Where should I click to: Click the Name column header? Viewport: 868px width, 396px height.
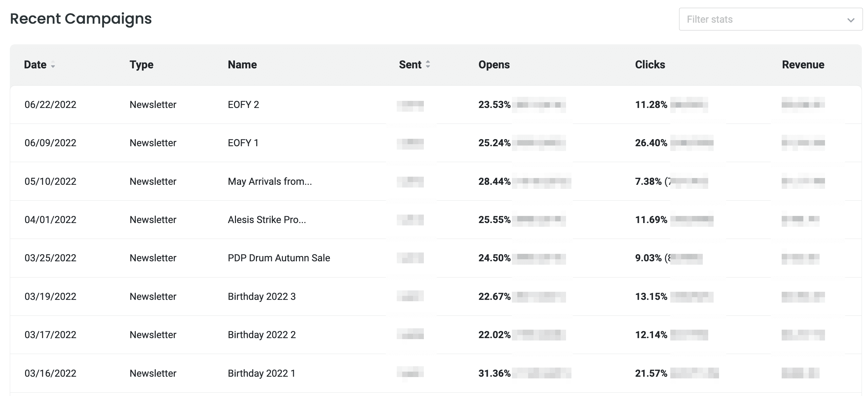[242, 65]
